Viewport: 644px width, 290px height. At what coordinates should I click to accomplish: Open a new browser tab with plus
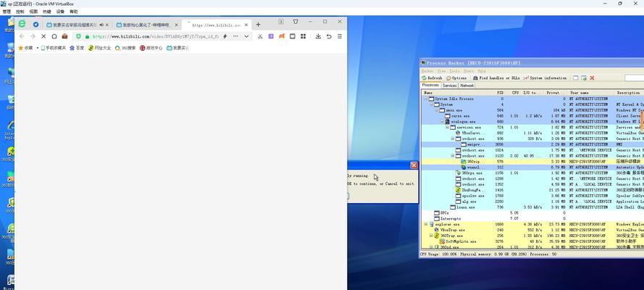pyautogui.click(x=258, y=25)
